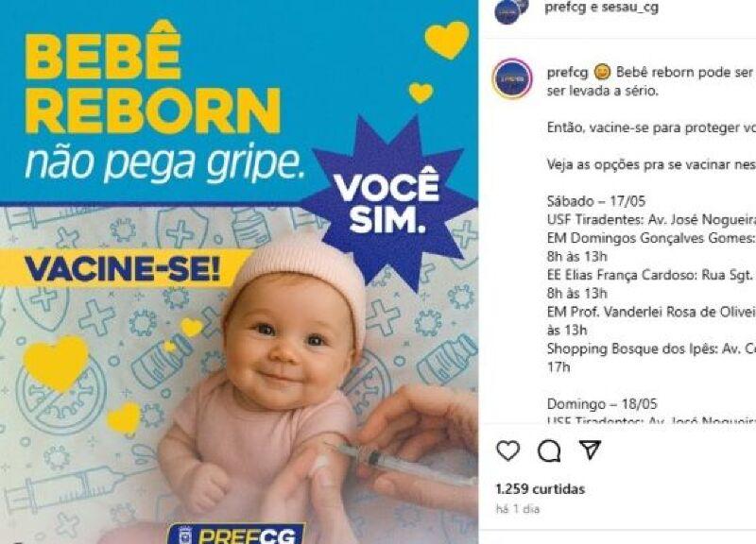Like the post with the heart icon
The width and height of the screenshot is (756, 544).
pyautogui.click(x=508, y=451)
